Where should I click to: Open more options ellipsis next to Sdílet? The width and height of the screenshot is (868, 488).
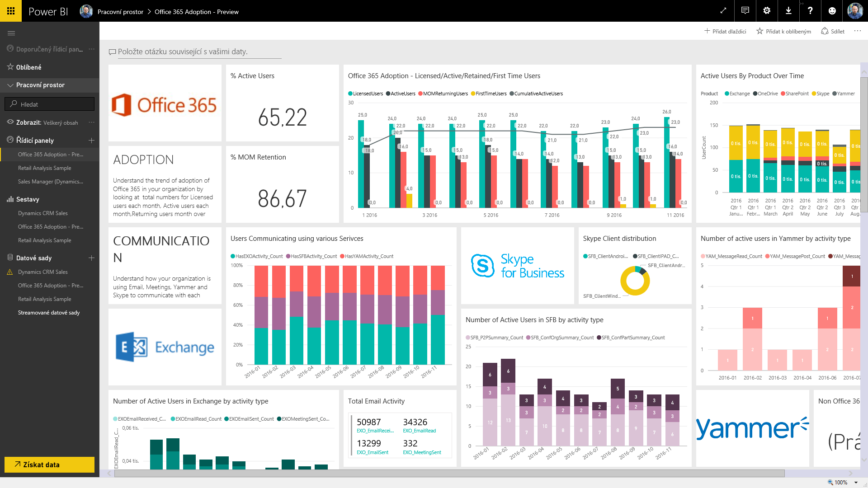tap(857, 31)
